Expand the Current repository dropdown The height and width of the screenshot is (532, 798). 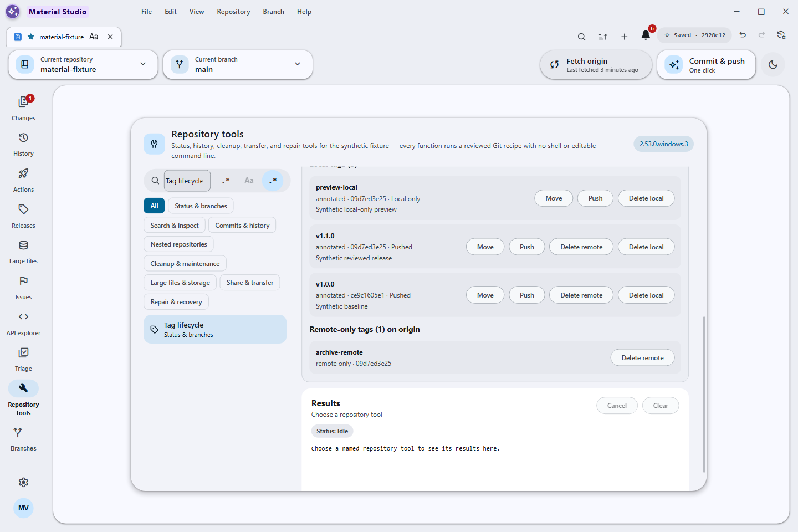[83, 65]
